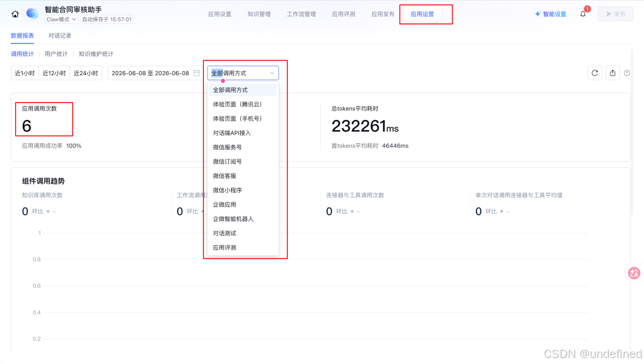Select 调用统计 sub-tab
The height and width of the screenshot is (364, 644).
point(22,54)
